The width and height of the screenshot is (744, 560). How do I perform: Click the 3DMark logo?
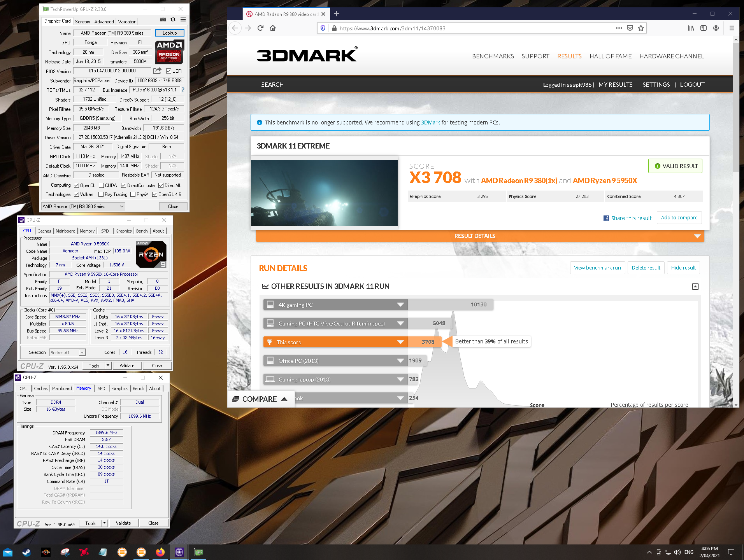307,54
